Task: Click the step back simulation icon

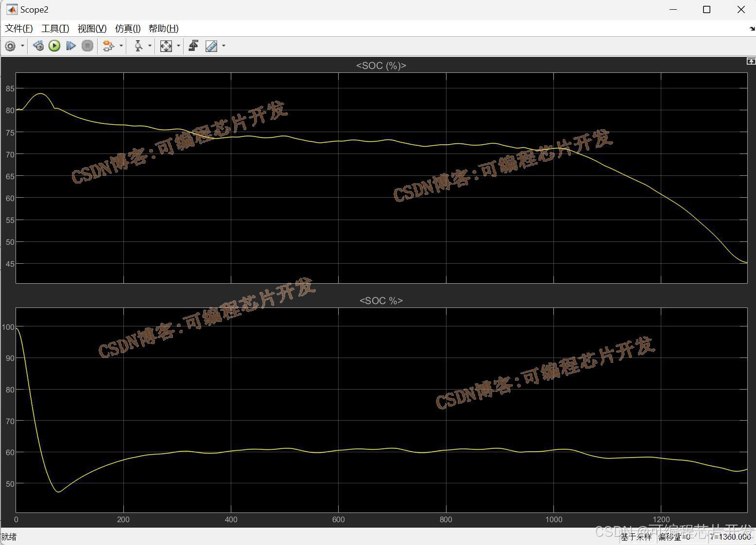Action: [38, 46]
